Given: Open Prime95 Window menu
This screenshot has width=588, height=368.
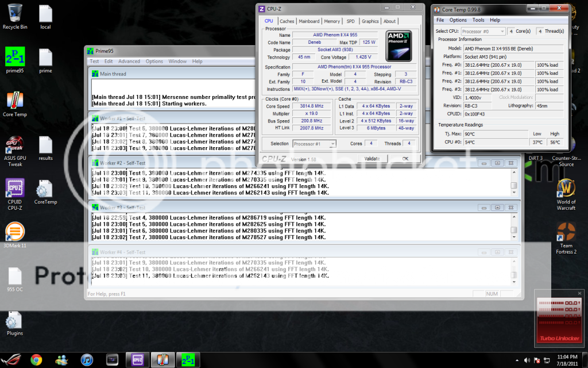Looking at the screenshot, I should (177, 61).
